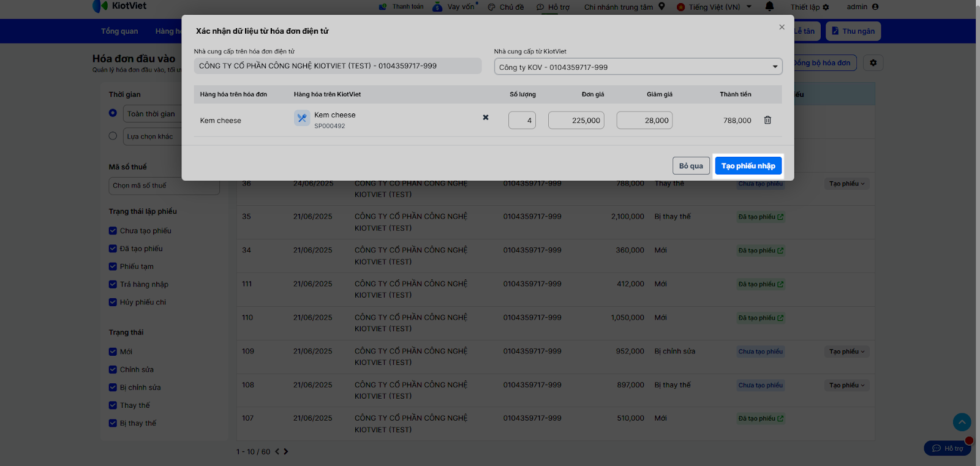
Task: Toggle the Thay thế filter checkbox
Action: tap(113, 405)
